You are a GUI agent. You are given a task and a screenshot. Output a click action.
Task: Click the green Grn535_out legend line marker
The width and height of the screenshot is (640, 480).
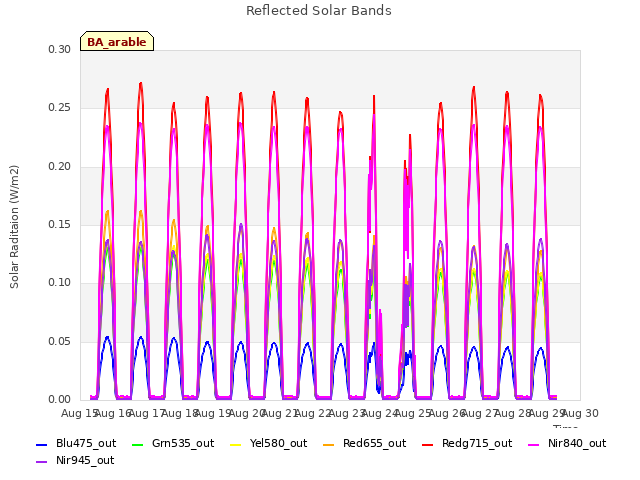138,444
